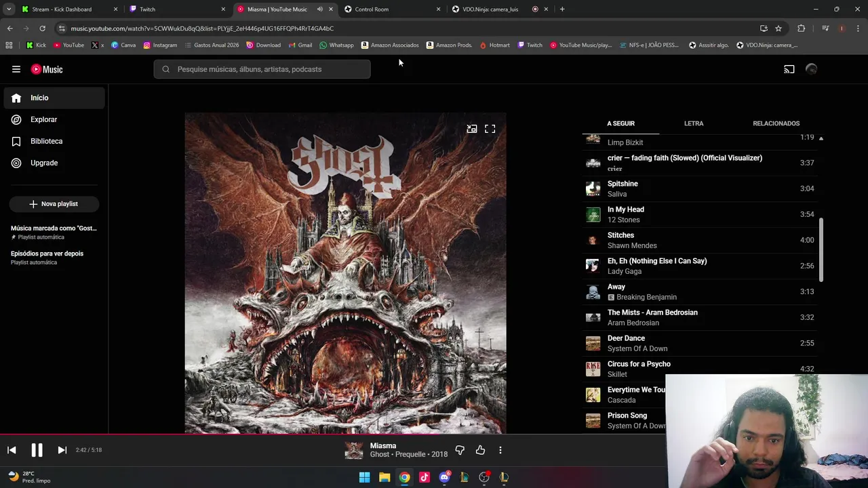Open the cast to device icon
Viewport: 868px width, 488px height.
coord(789,69)
